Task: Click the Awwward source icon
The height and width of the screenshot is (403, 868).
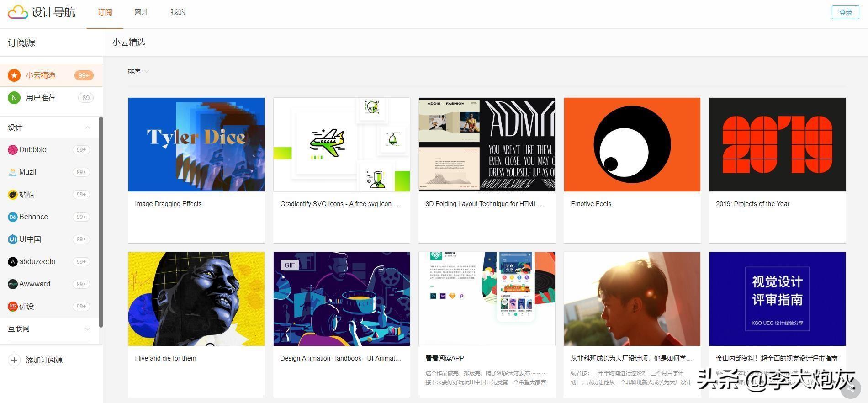Action: [13, 284]
